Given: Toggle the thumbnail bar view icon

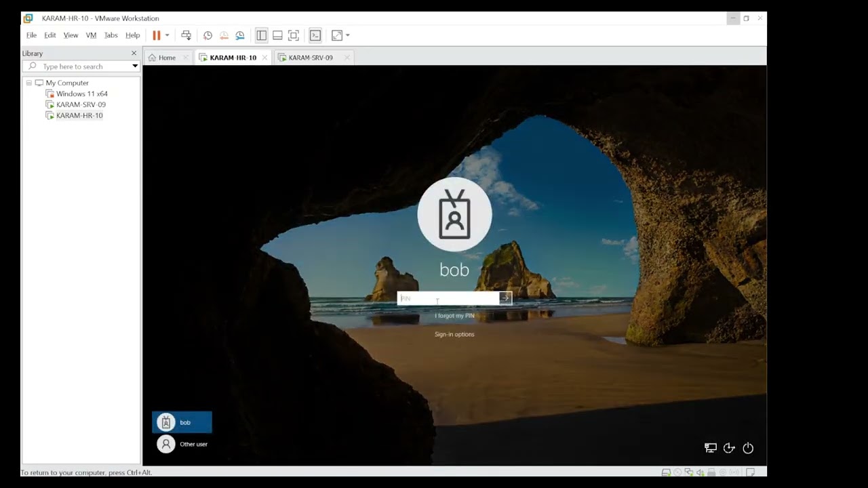Looking at the screenshot, I should coord(277,35).
